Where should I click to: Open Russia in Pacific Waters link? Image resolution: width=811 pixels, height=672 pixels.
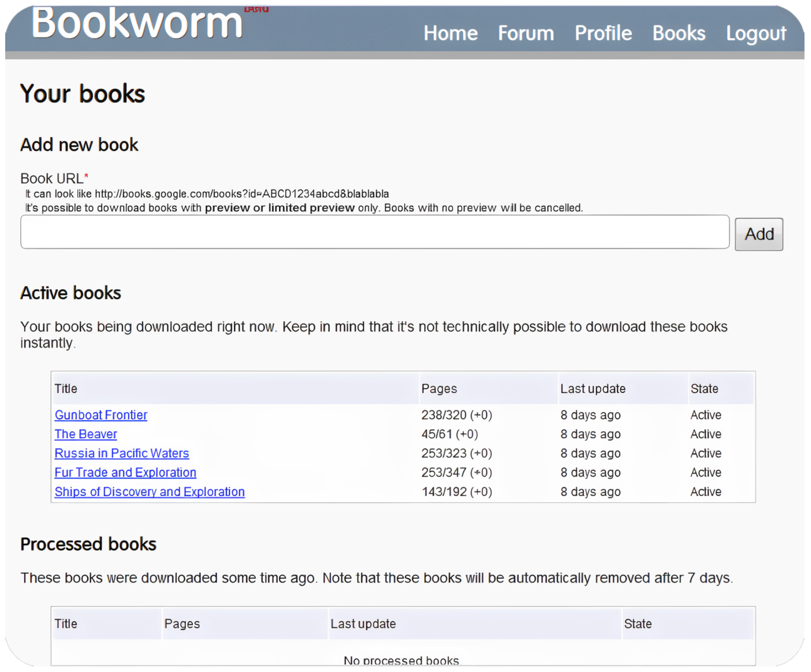point(122,453)
